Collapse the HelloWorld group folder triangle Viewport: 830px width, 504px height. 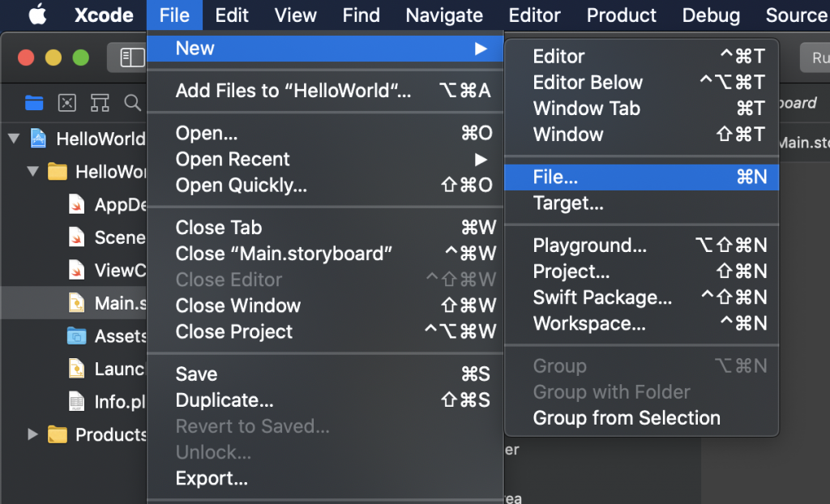click(x=32, y=172)
